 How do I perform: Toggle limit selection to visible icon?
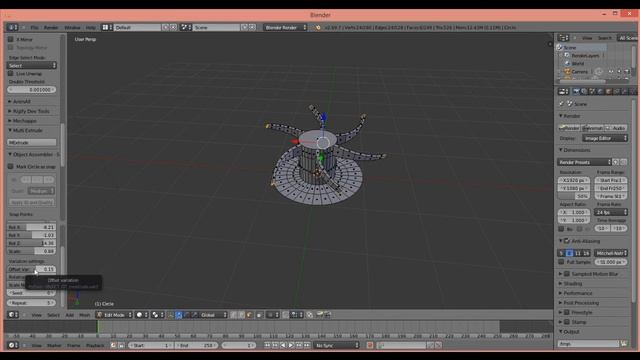click(260, 315)
